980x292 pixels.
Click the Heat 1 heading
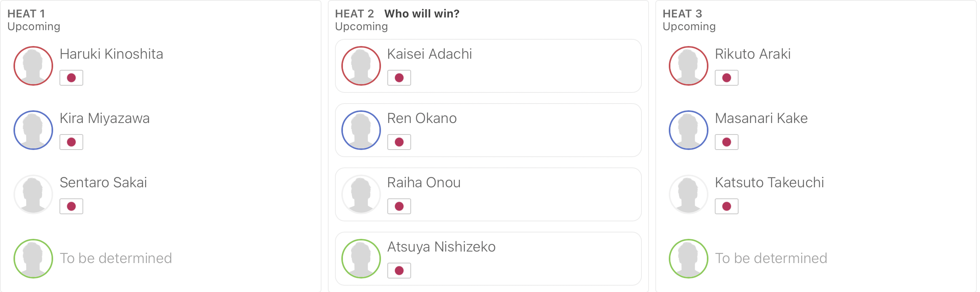26,13
